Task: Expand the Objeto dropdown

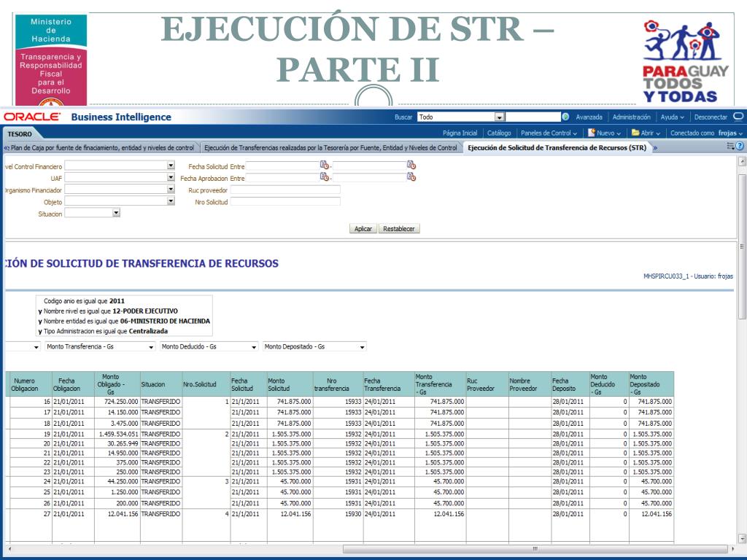Action: (171, 201)
